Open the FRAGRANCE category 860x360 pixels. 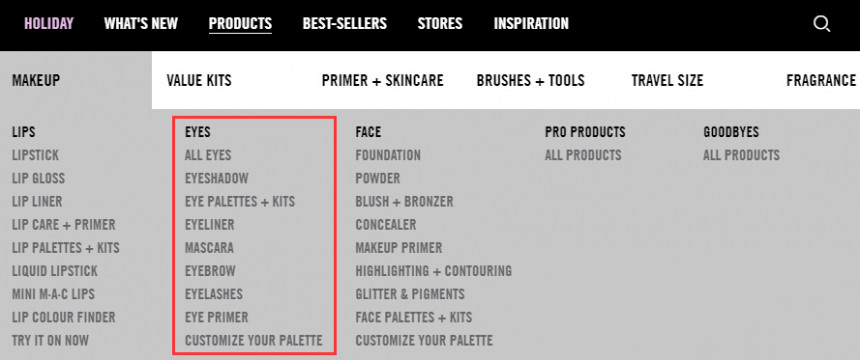[821, 81]
